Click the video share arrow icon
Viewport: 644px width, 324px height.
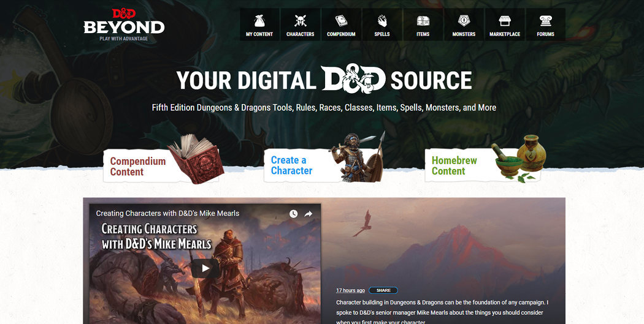click(x=309, y=214)
